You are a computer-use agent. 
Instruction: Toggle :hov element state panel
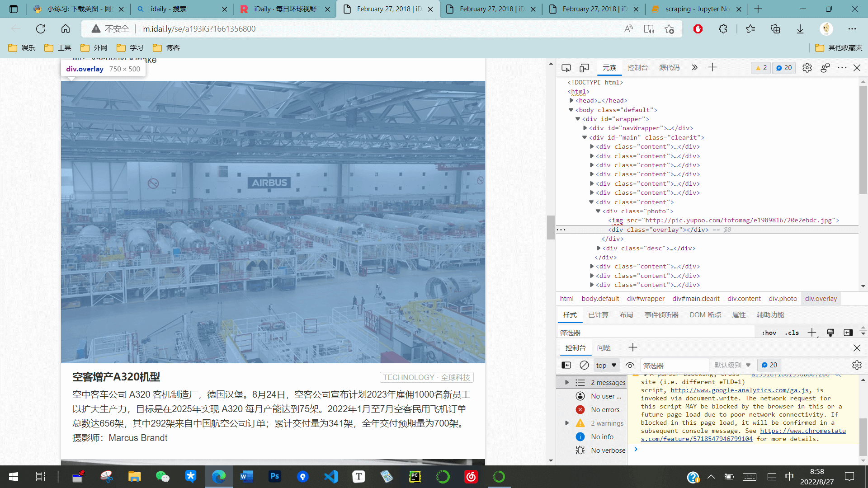tap(769, 333)
